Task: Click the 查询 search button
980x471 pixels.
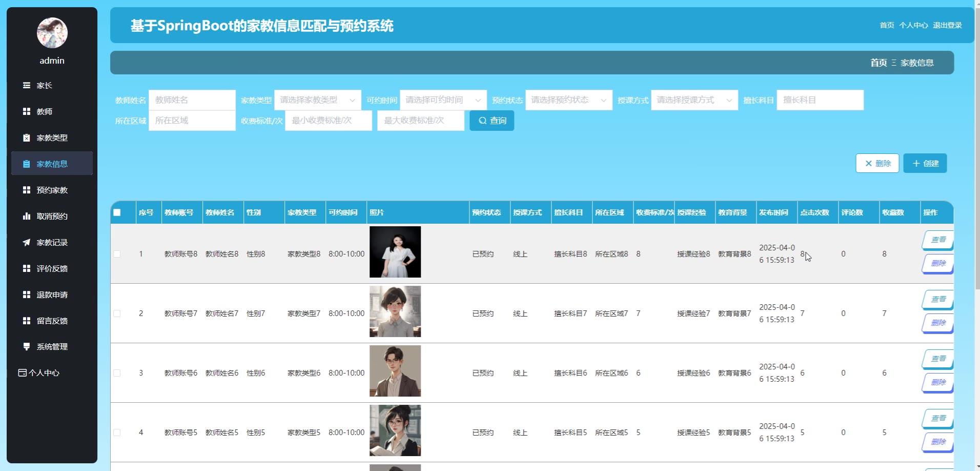Action: pos(492,121)
